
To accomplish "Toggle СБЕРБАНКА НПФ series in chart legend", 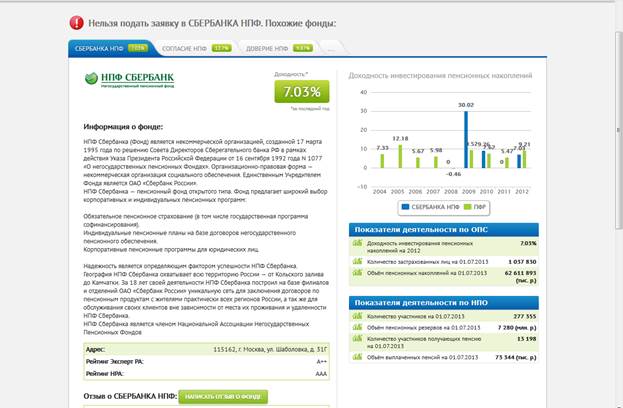I will point(430,207).
